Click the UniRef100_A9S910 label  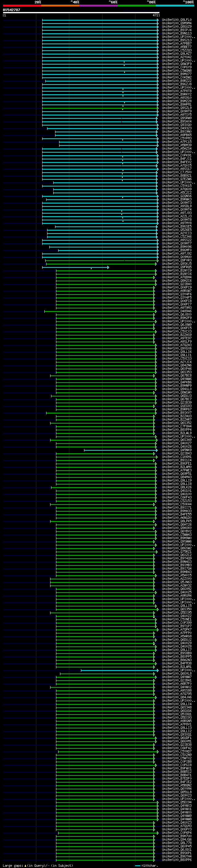pos(177,98)
